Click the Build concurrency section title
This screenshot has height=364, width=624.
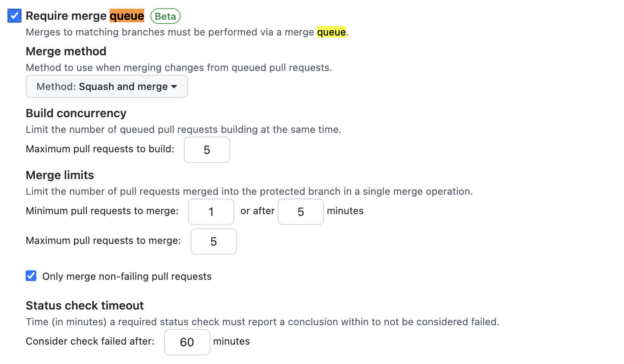(76, 113)
